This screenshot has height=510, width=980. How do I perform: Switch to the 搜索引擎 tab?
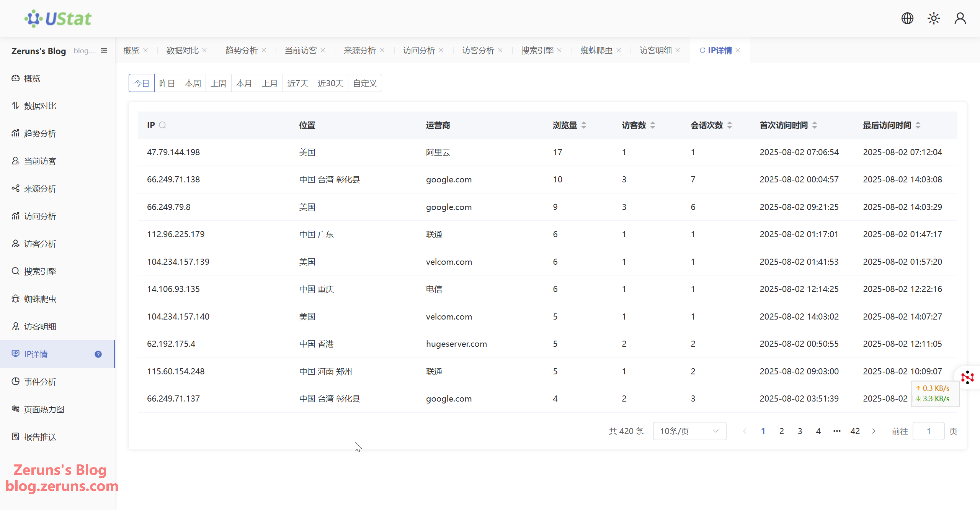(x=537, y=51)
